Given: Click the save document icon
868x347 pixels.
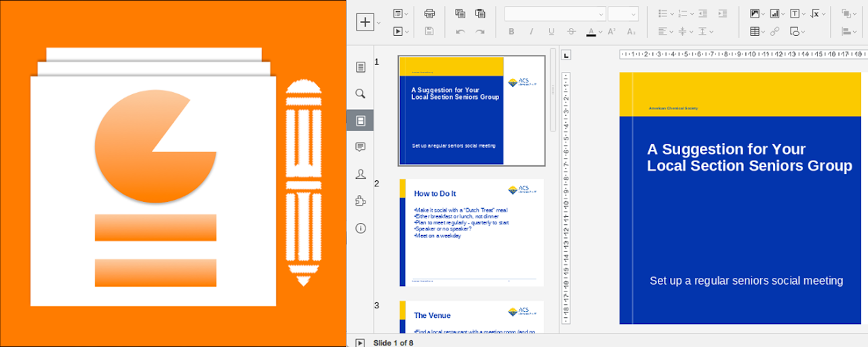Looking at the screenshot, I should (429, 31).
